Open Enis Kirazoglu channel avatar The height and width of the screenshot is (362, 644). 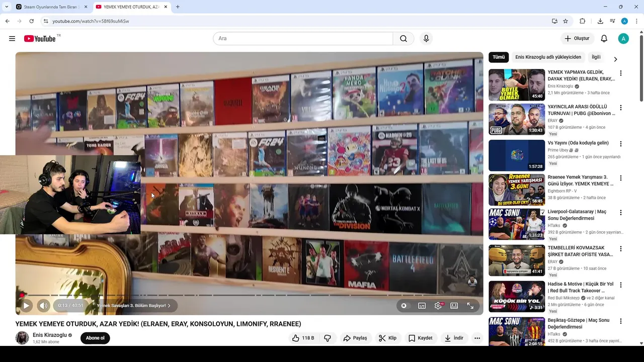[x=22, y=338]
